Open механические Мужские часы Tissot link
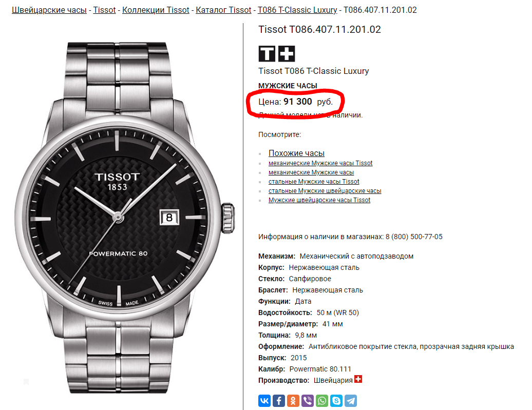 pyautogui.click(x=320, y=163)
